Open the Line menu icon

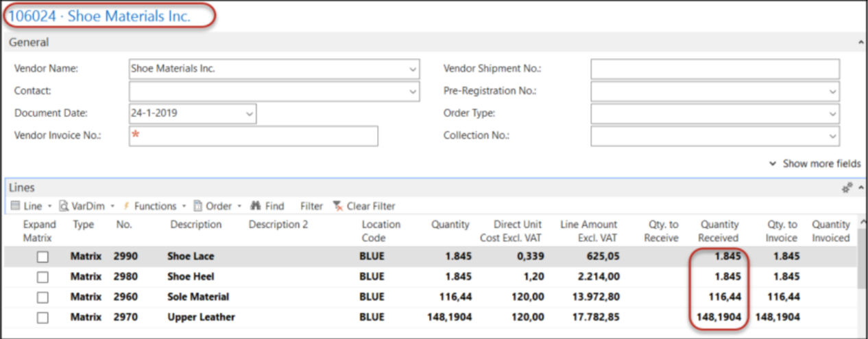pos(15,205)
